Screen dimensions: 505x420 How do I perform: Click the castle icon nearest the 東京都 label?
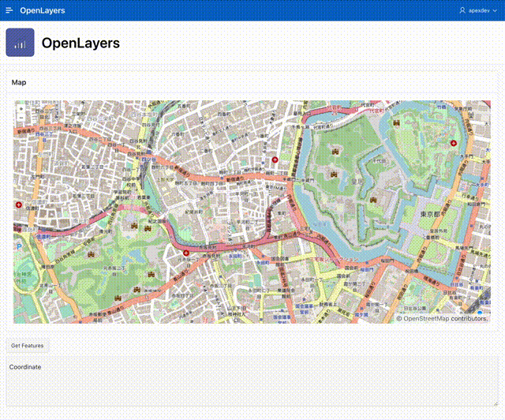tap(373, 200)
